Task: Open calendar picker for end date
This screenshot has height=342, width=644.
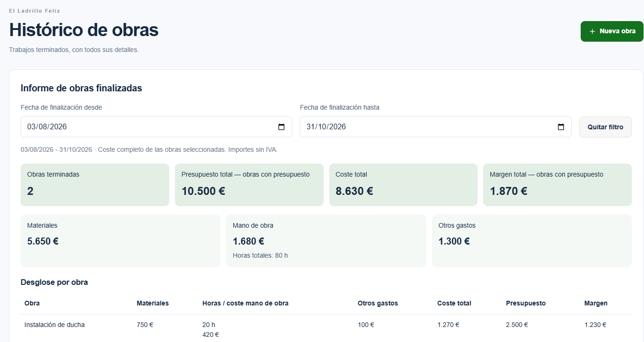Action: point(561,127)
